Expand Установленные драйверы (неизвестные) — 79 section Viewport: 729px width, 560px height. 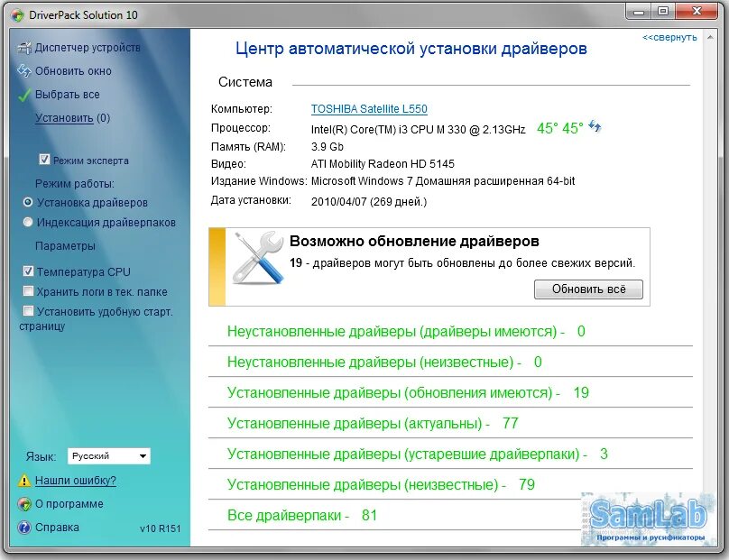pos(381,485)
